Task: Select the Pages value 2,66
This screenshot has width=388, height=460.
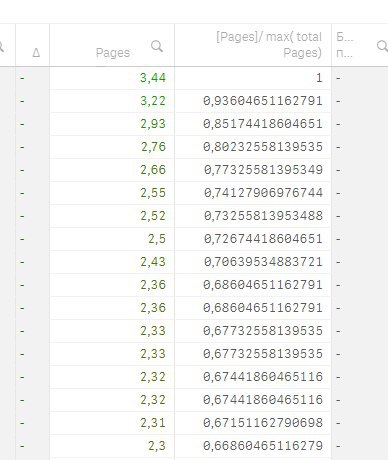Action: coord(153,170)
